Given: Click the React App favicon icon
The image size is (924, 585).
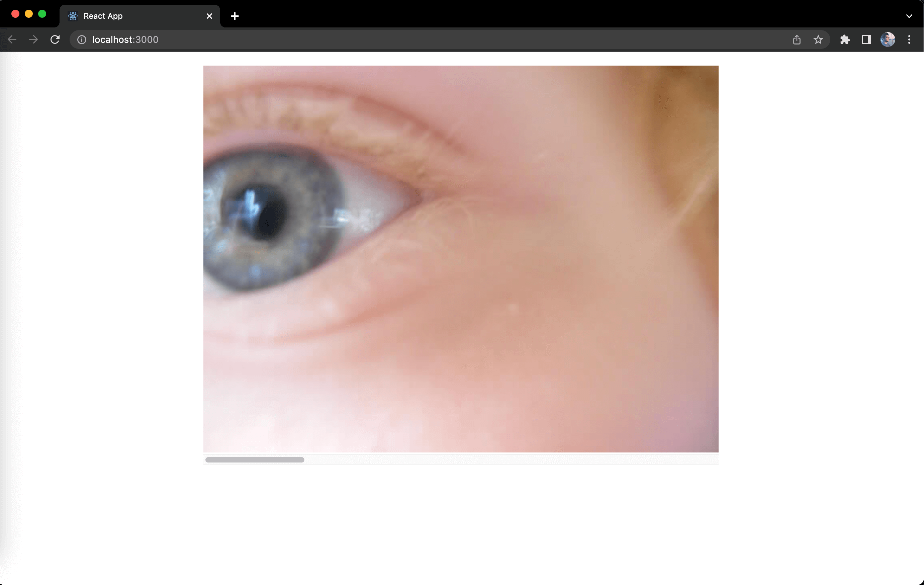Looking at the screenshot, I should pos(72,15).
